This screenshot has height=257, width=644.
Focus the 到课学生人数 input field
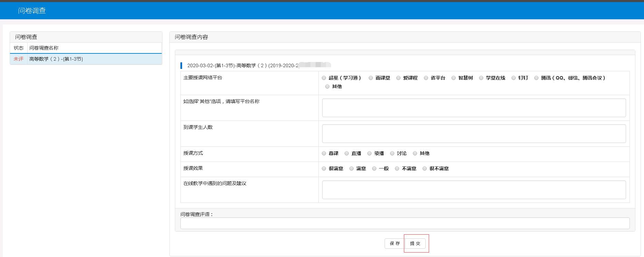point(474,134)
